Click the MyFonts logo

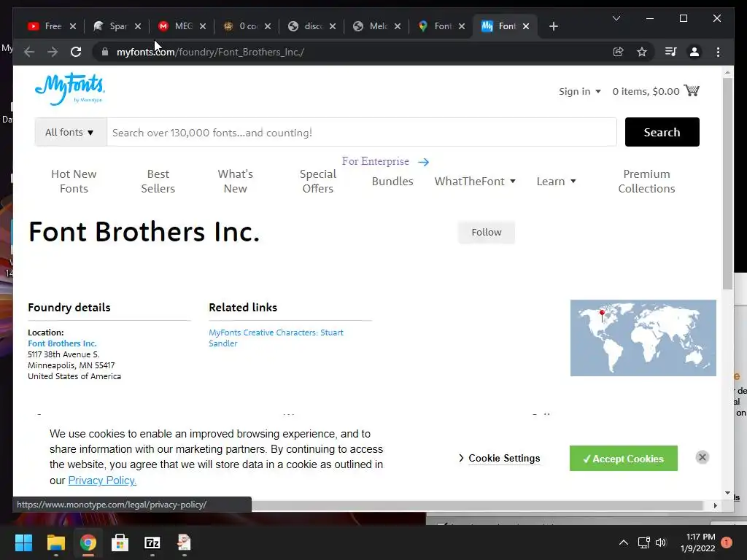(70, 89)
